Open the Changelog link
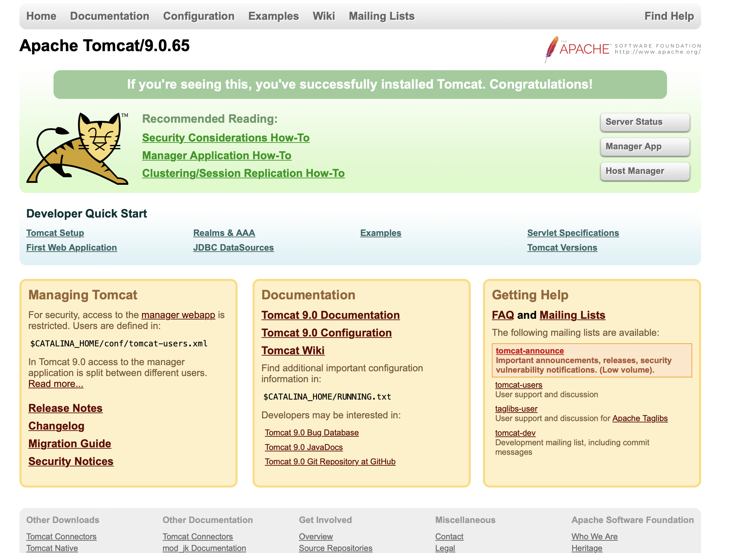 coord(56,426)
